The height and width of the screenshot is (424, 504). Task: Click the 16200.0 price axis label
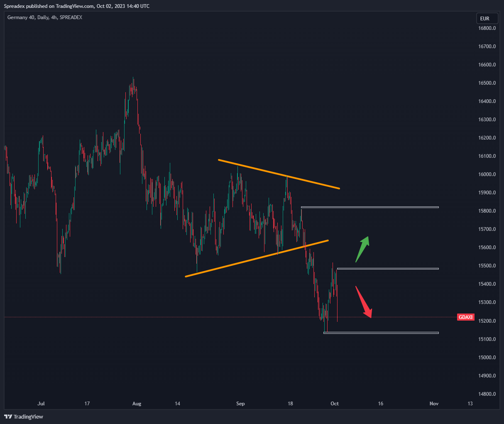click(x=487, y=138)
